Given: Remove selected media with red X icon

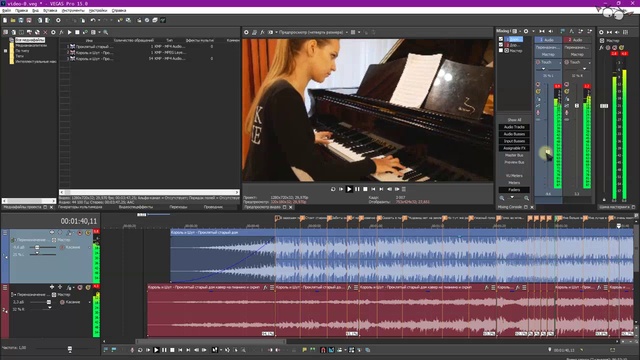Looking at the screenshot, I should (x=45, y=32).
